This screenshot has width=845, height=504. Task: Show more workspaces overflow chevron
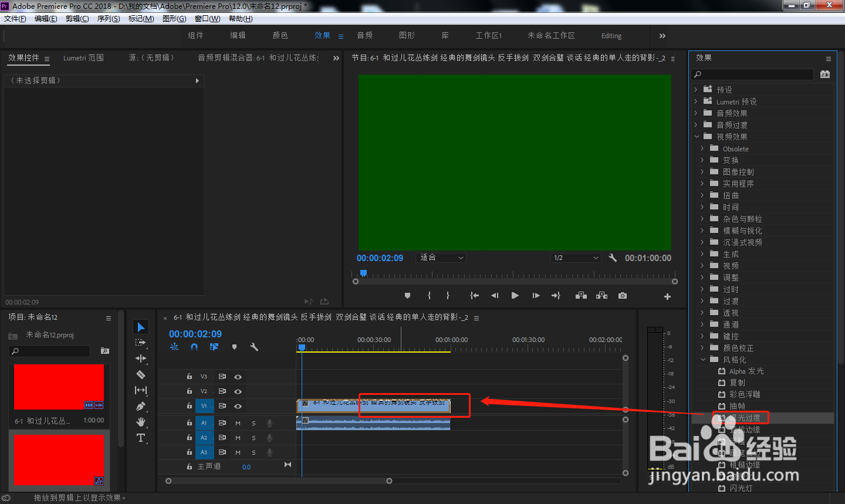(x=663, y=36)
